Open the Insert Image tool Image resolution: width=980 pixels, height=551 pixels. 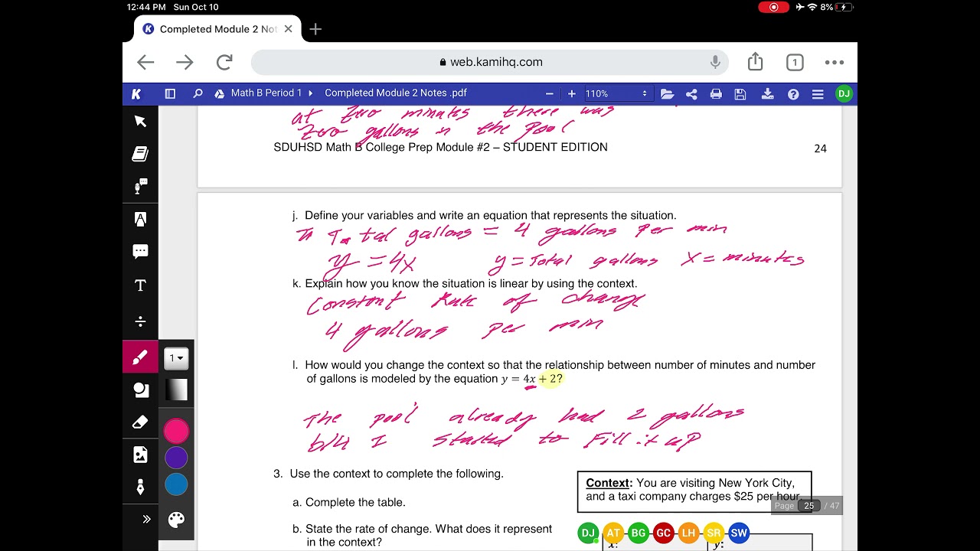(x=140, y=455)
